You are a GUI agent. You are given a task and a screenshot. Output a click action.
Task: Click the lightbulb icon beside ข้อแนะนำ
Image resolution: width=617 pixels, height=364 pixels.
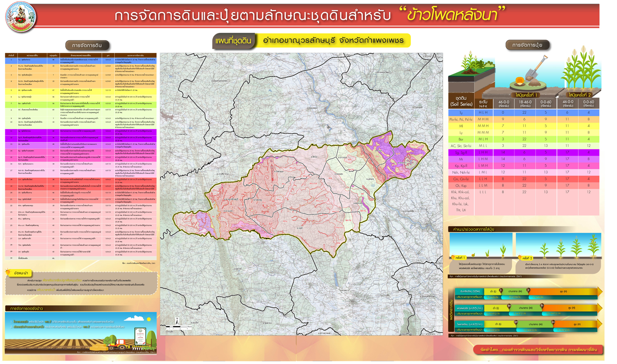tap(8, 272)
